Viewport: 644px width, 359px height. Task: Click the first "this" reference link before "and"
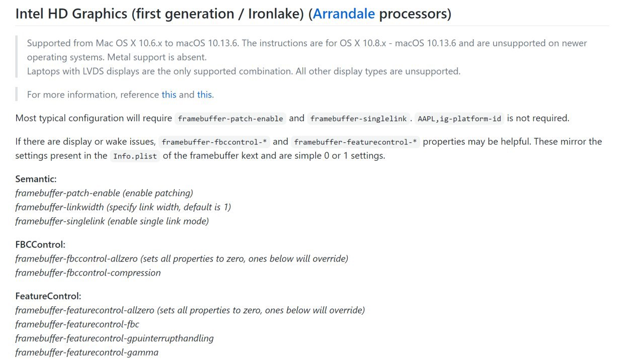[x=169, y=95]
